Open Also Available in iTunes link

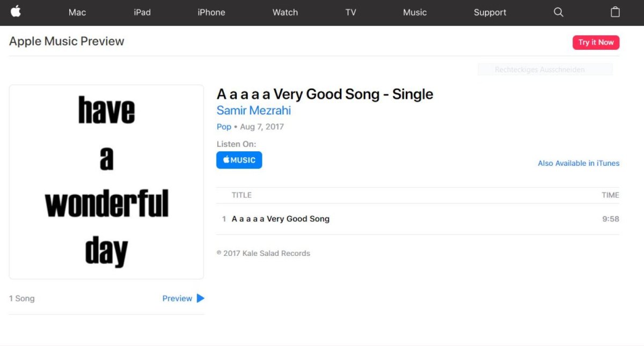[x=579, y=163]
